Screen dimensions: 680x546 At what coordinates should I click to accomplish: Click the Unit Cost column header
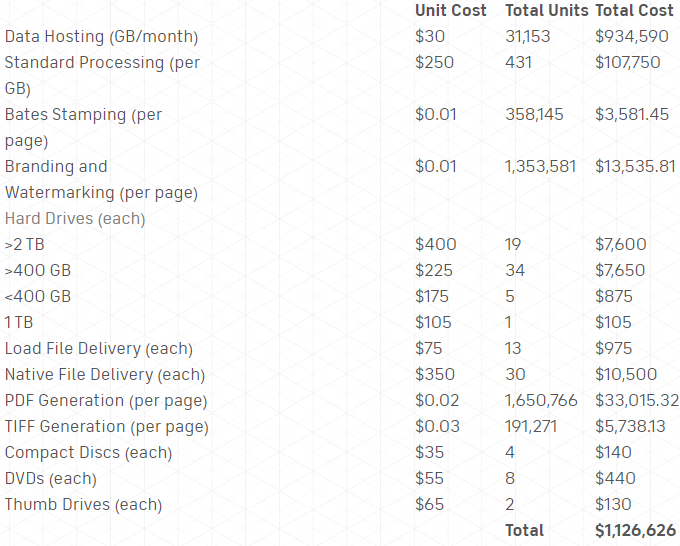click(450, 11)
